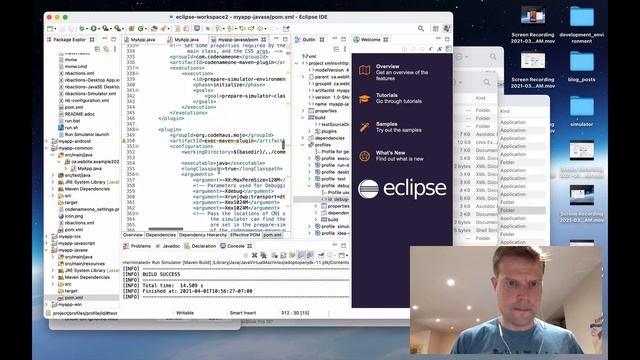Click the Search magnifier in Eclipse toolbar
The height and width of the screenshot is (360, 640).
(x=421, y=29)
